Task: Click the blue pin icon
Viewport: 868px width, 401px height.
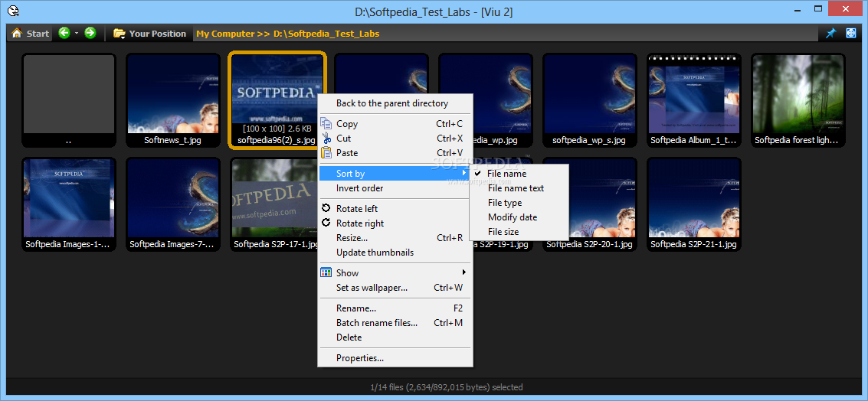Action: click(830, 33)
